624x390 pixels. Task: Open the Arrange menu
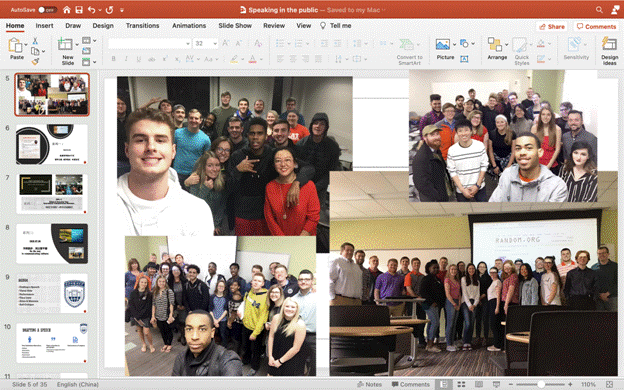[x=497, y=49]
